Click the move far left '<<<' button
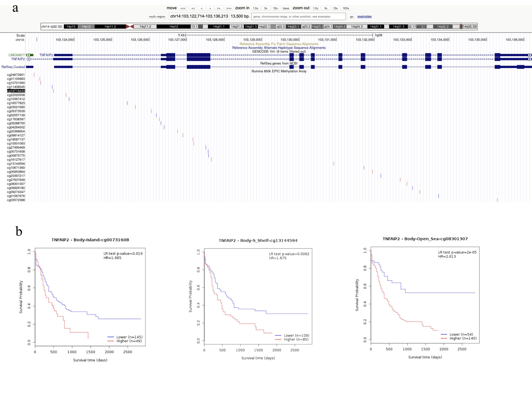532x404 pixels. 183,8
